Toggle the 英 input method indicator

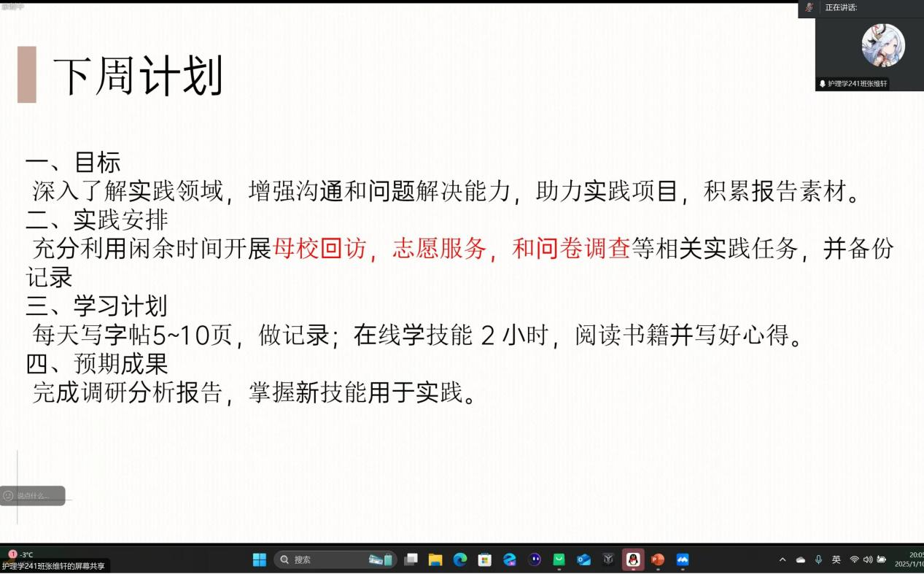(x=836, y=559)
